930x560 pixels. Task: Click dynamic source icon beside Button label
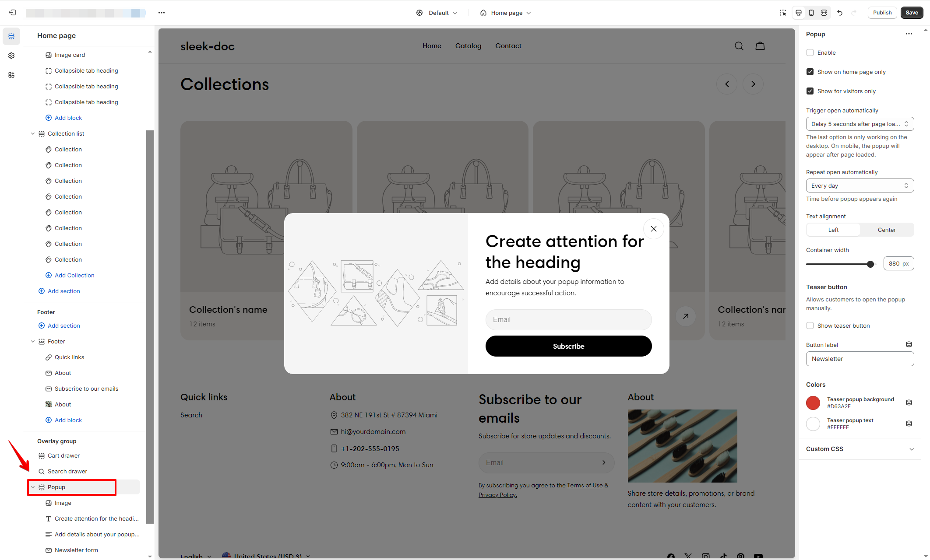click(909, 345)
